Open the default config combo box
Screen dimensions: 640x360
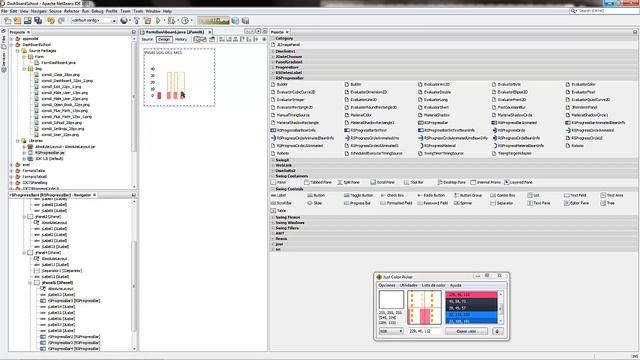[94, 20]
